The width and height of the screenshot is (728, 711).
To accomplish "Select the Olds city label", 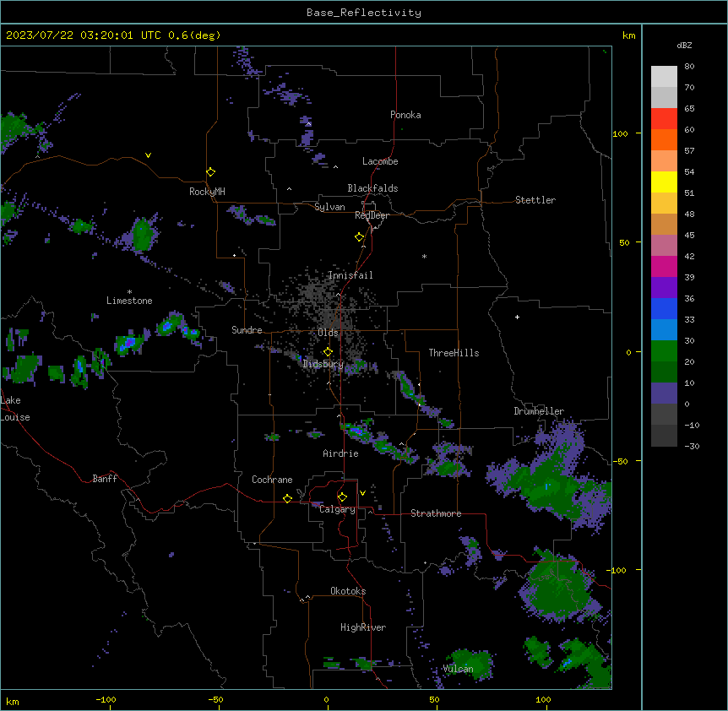I will [x=328, y=333].
